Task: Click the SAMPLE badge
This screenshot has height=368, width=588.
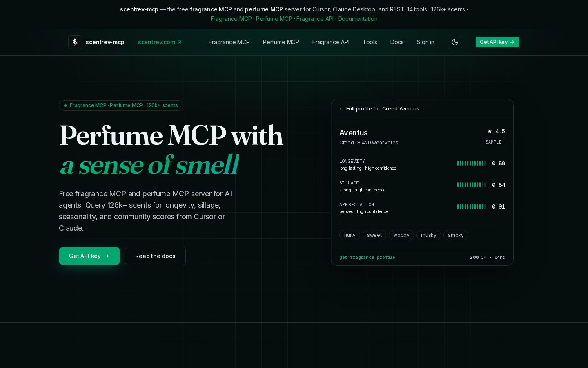Action: pyautogui.click(x=493, y=142)
